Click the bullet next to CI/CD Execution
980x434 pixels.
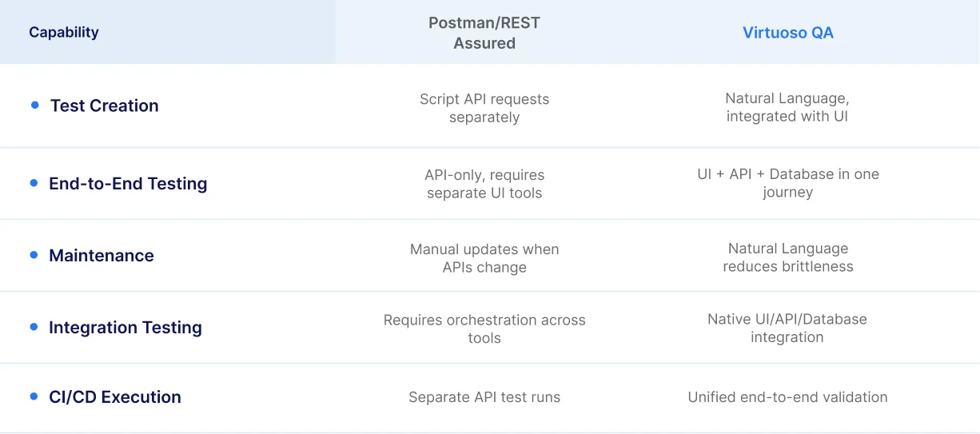tap(34, 396)
